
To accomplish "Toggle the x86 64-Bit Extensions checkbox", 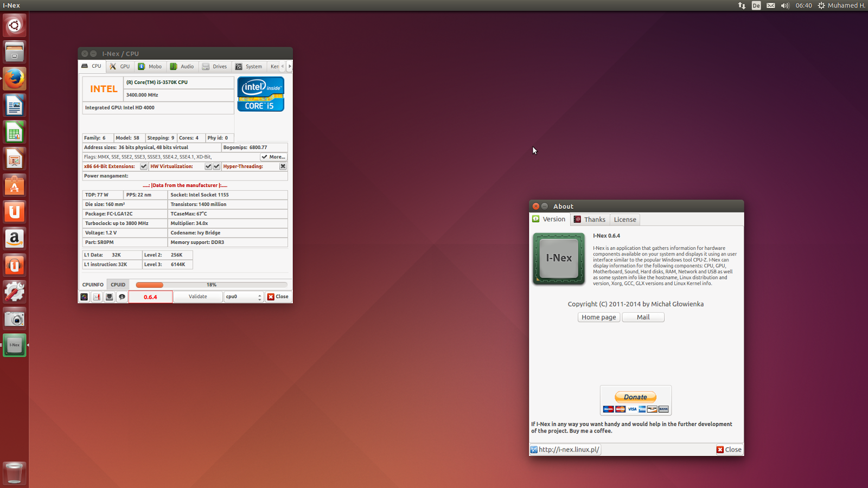I will click(x=144, y=166).
